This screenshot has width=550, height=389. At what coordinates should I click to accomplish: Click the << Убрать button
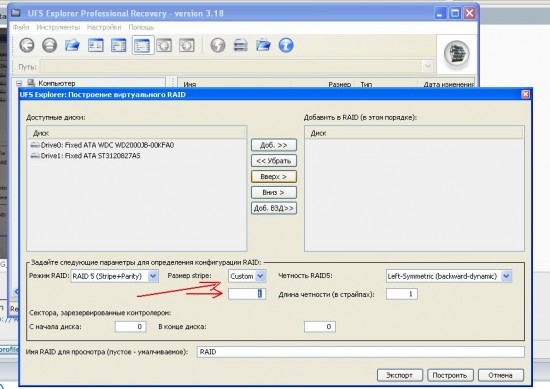tap(274, 161)
